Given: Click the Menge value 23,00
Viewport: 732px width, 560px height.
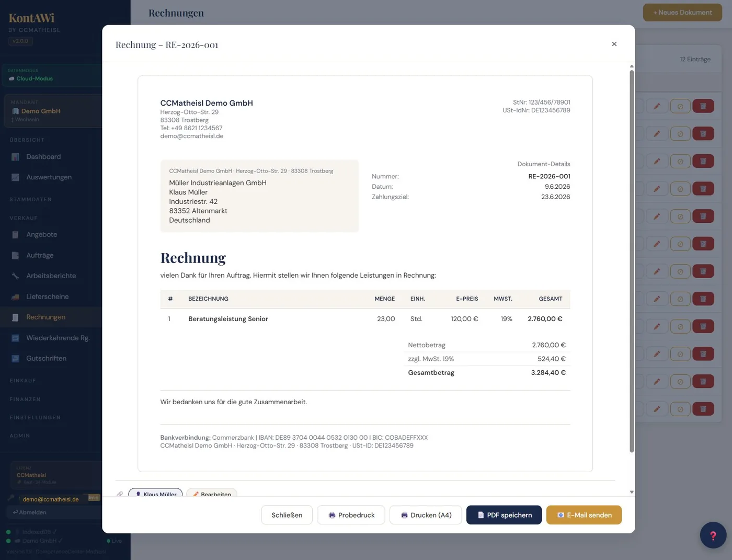Looking at the screenshot, I should click(x=386, y=319).
